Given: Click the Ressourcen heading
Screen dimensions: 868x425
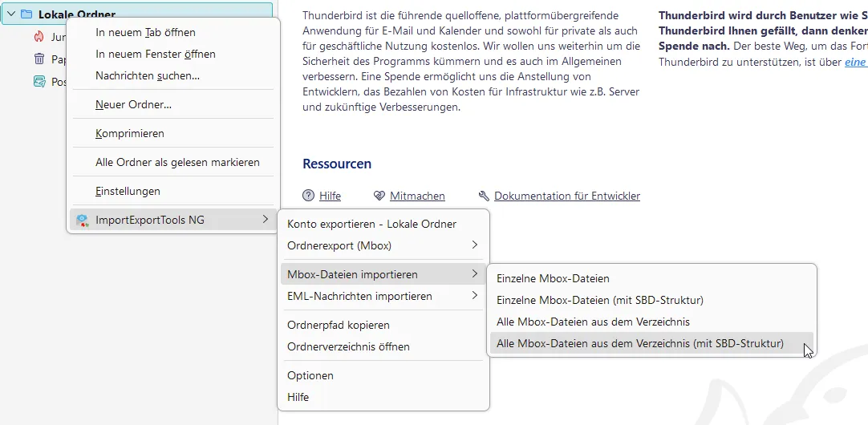Looking at the screenshot, I should click(x=337, y=164).
